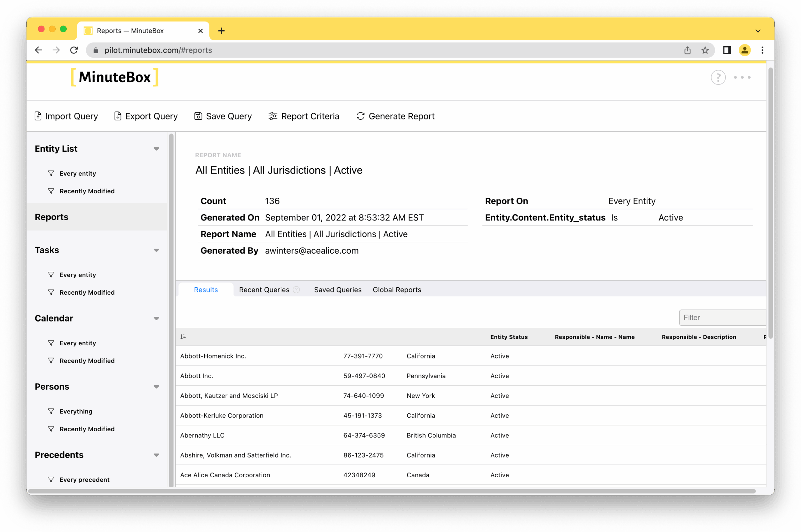Click the Recent Queries help icon
This screenshot has height=532, width=801.
pyautogui.click(x=296, y=290)
